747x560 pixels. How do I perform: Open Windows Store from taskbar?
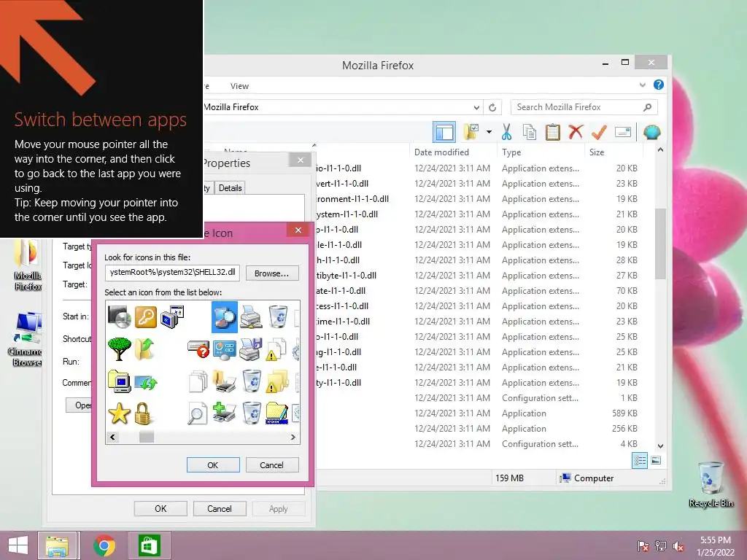(x=149, y=545)
